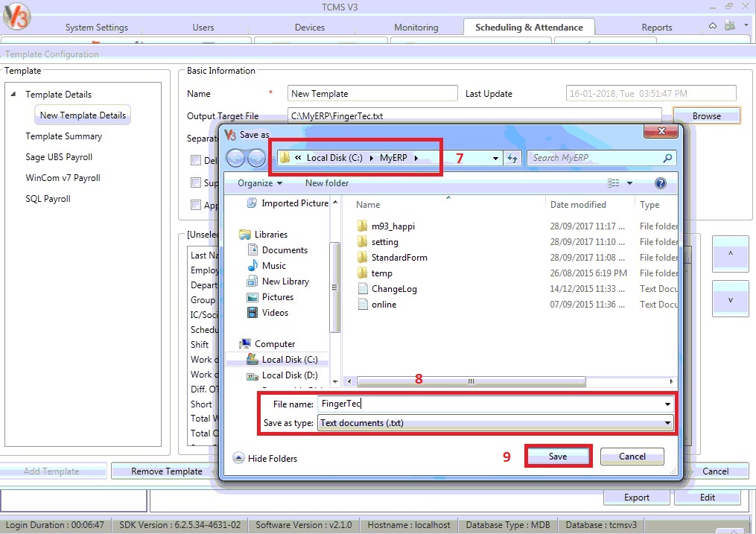
Task: Click the Save button
Action: [558, 457]
